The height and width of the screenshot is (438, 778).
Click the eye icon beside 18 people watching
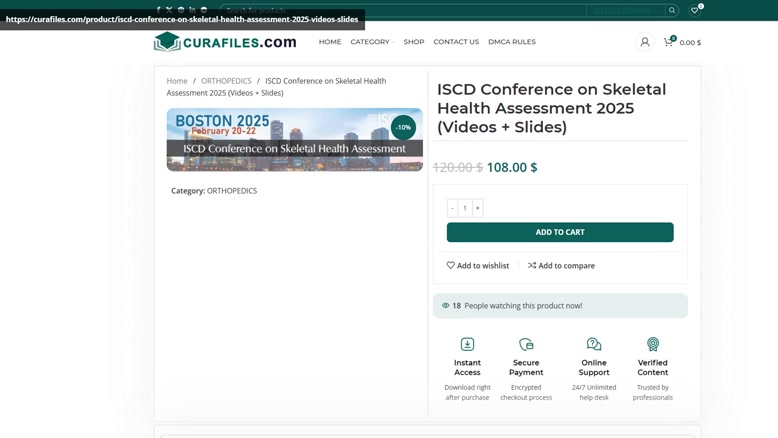[x=446, y=306]
